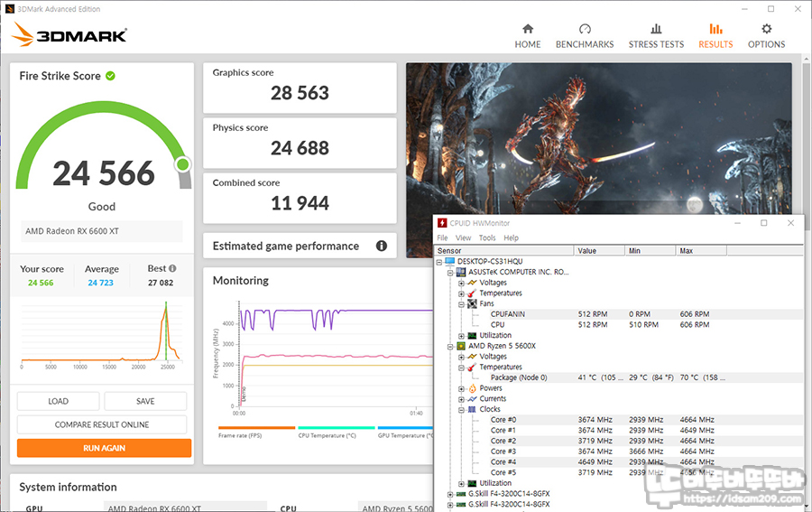This screenshot has height=512, width=812.
Task: Click HWMonitor lightning app icon
Action: tap(442, 223)
